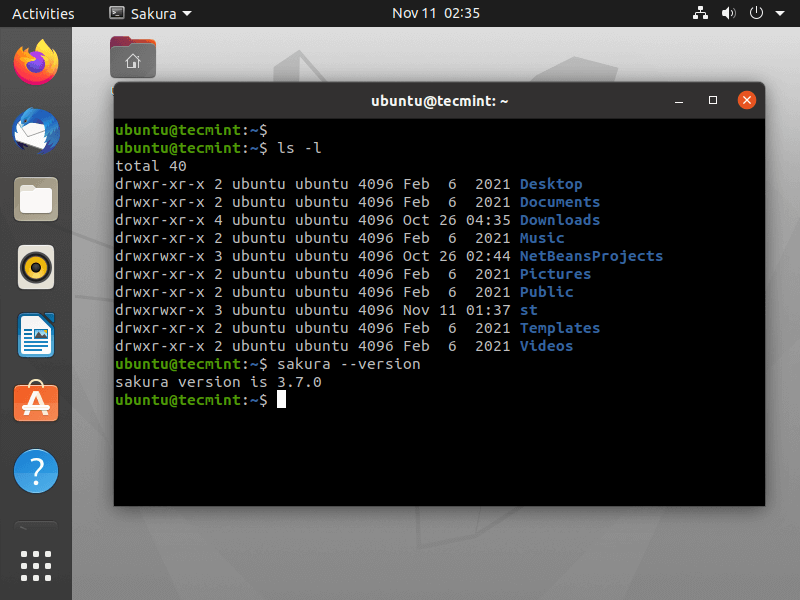Open the clock showing Nov 11 02:35

(x=436, y=13)
